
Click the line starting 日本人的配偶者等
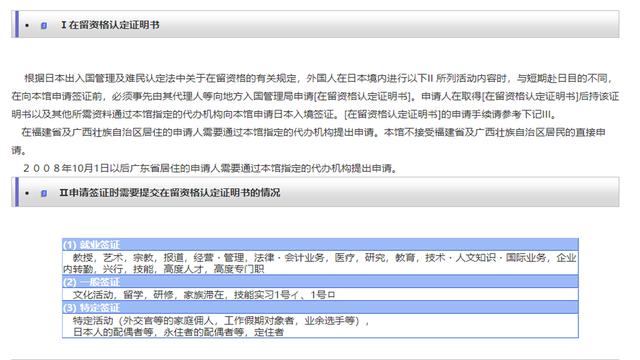click(x=178, y=332)
